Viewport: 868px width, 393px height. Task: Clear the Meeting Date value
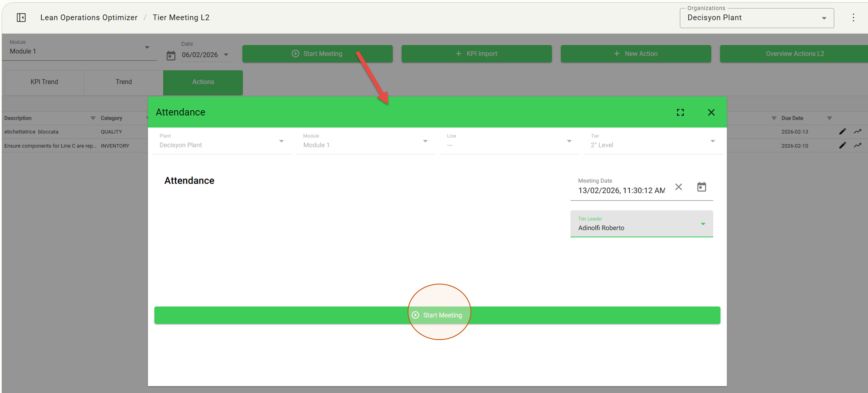click(x=679, y=187)
